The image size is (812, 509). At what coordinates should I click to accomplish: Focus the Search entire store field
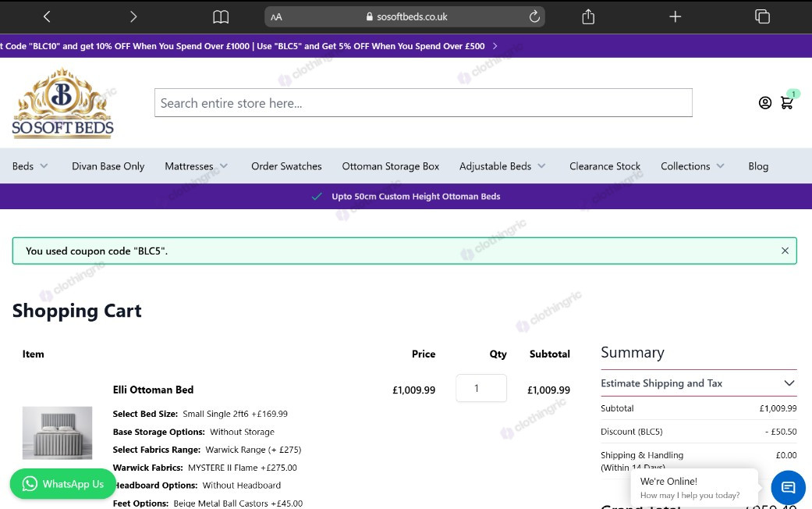[x=423, y=102]
